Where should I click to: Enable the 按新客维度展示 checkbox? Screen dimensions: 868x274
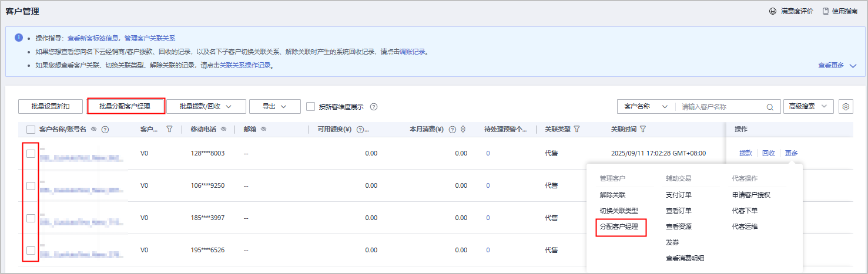tap(311, 107)
